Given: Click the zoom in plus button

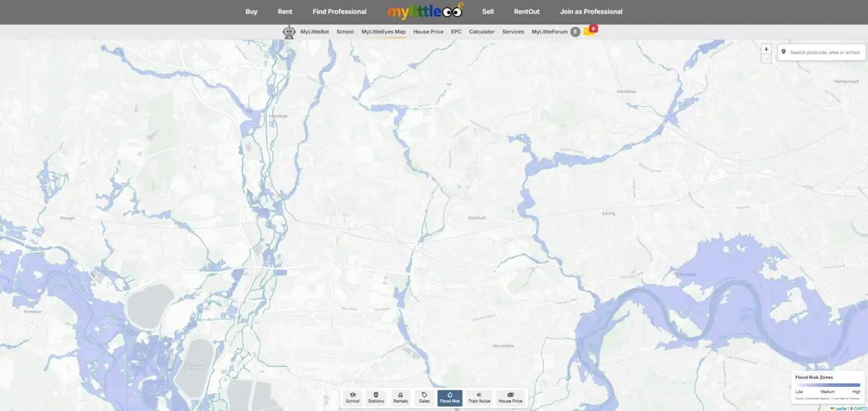Looking at the screenshot, I should point(766,48).
